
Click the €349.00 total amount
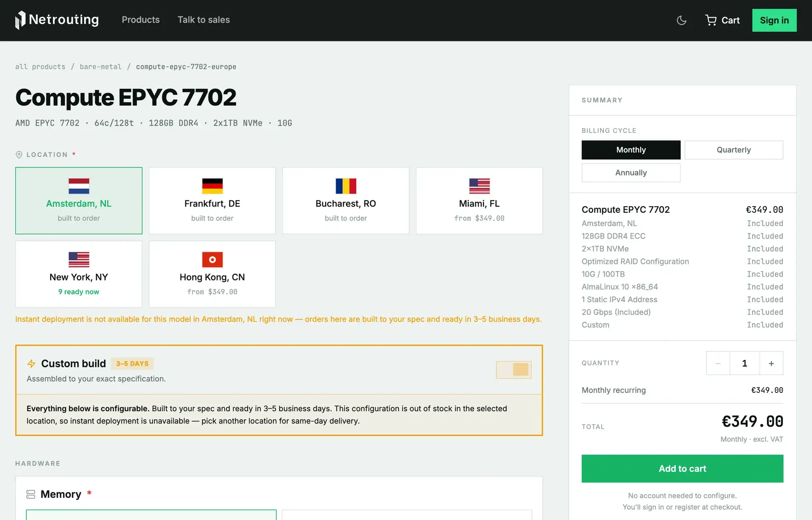[752, 421]
